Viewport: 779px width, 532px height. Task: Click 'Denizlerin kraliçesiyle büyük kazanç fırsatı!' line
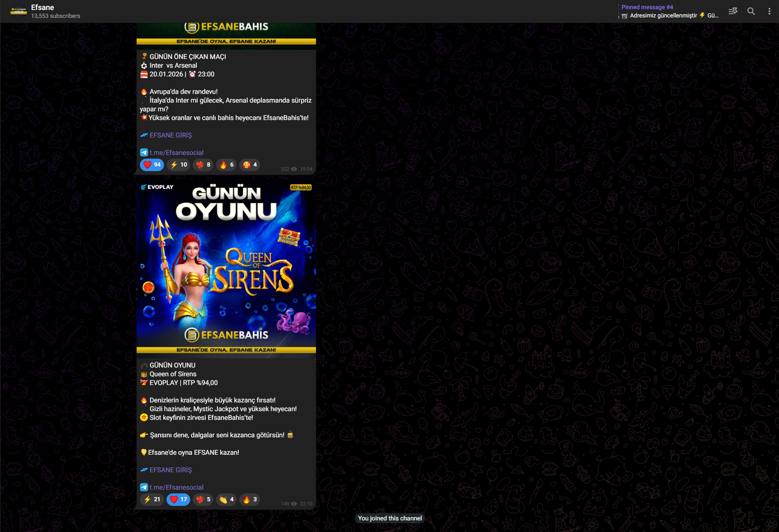pos(213,400)
